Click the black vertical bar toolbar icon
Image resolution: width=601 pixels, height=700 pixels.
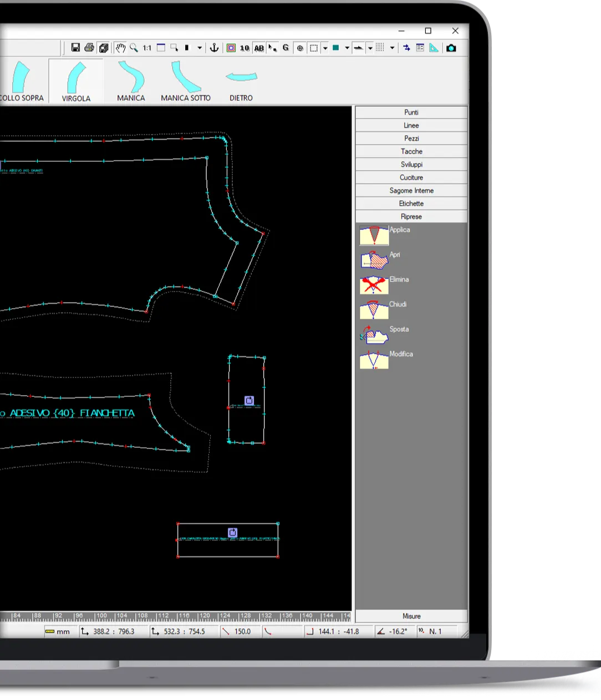(187, 48)
